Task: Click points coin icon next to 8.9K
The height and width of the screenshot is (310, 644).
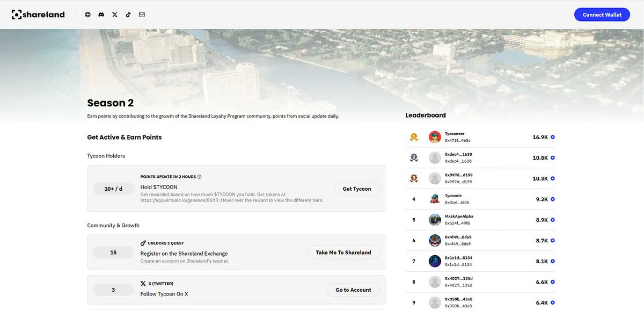Action: [x=553, y=220]
